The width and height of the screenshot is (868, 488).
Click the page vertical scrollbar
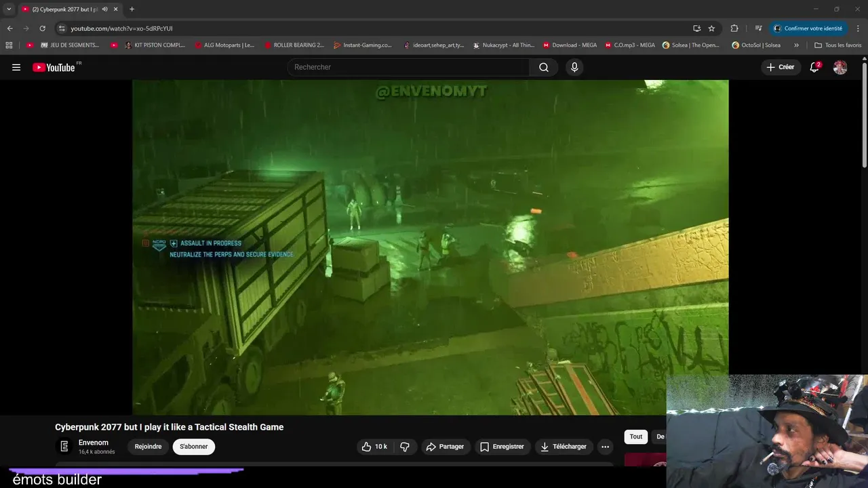tap(864, 115)
